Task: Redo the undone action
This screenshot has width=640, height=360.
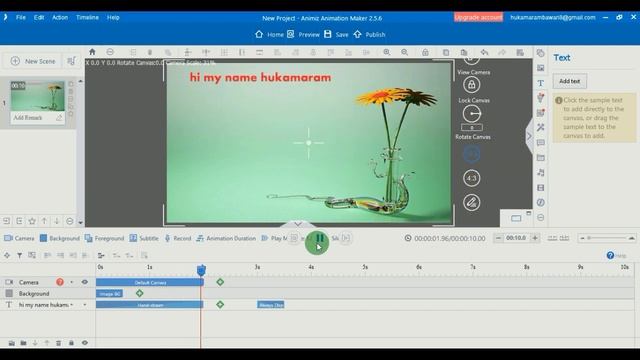Action: (x=502, y=52)
